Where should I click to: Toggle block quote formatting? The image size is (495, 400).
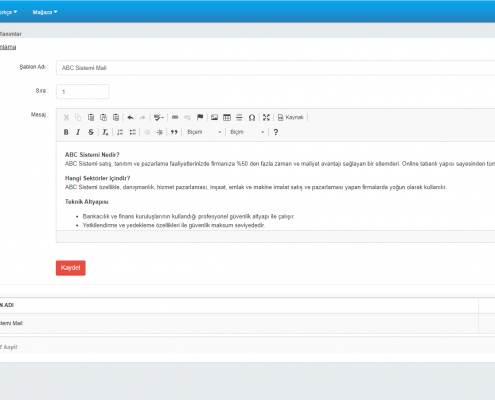(x=174, y=132)
